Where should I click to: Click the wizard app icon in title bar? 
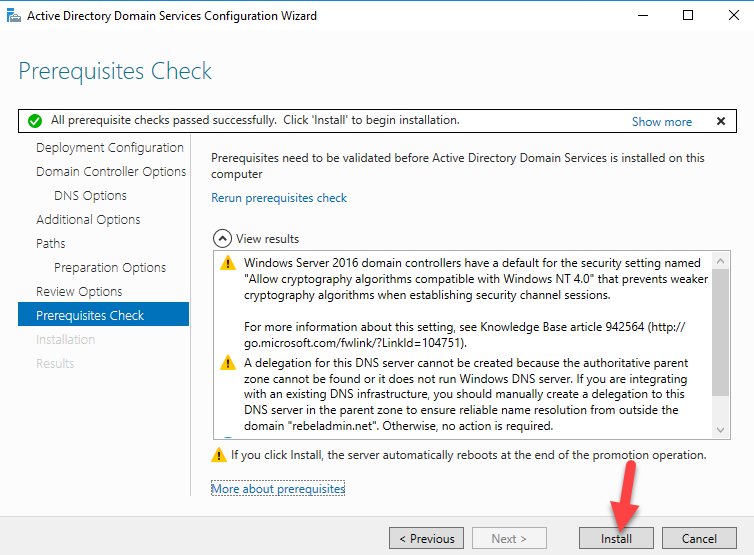[13, 15]
